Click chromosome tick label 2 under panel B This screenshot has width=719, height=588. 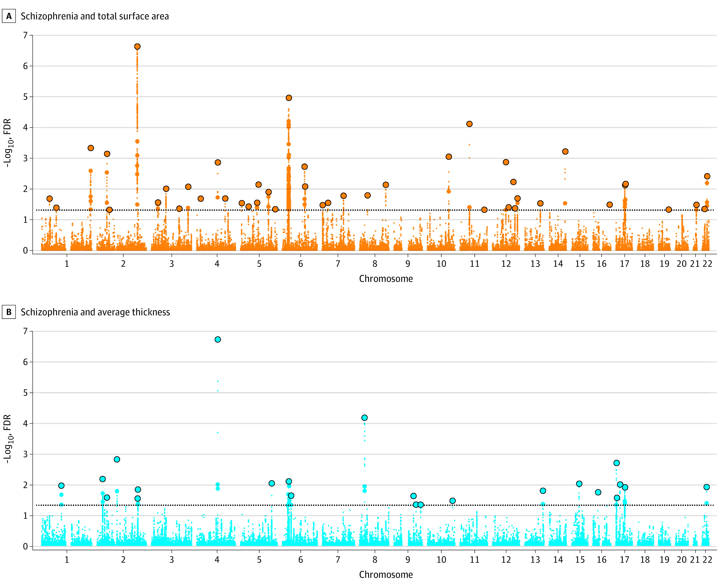123,560
